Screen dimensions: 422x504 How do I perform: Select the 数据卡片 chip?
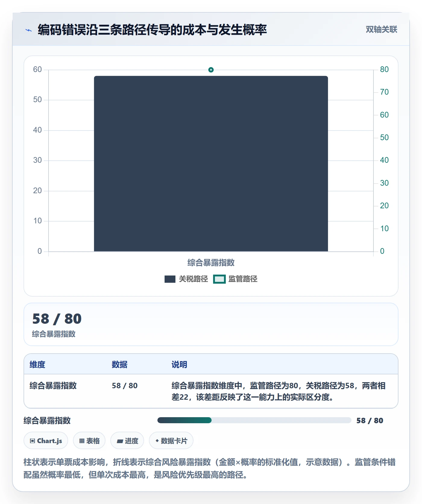pos(171,441)
